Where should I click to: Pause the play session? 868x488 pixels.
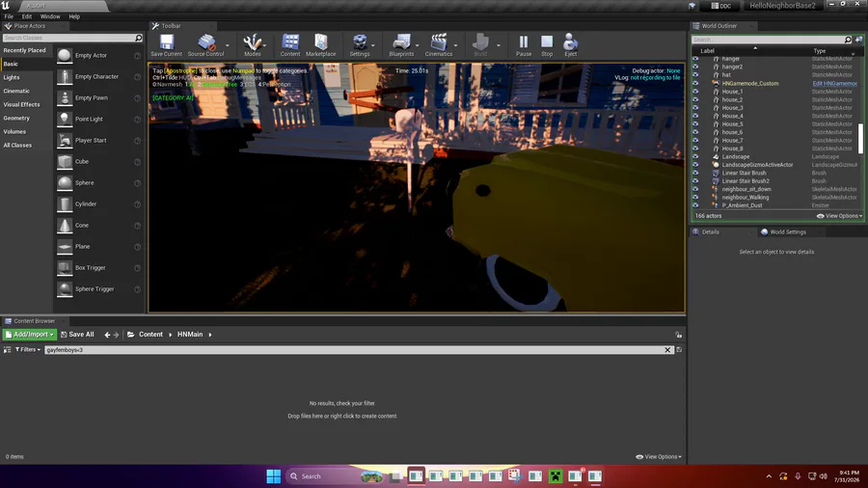523,42
